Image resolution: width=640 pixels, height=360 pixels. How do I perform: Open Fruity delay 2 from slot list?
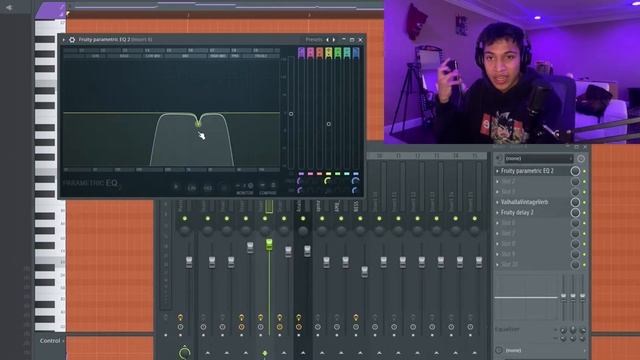[517, 213]
